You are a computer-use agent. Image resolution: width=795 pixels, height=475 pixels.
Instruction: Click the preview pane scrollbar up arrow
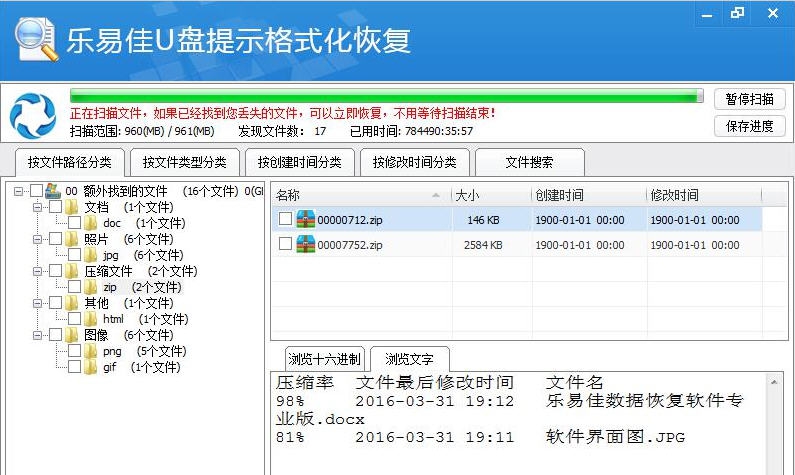tap(774, 382)
